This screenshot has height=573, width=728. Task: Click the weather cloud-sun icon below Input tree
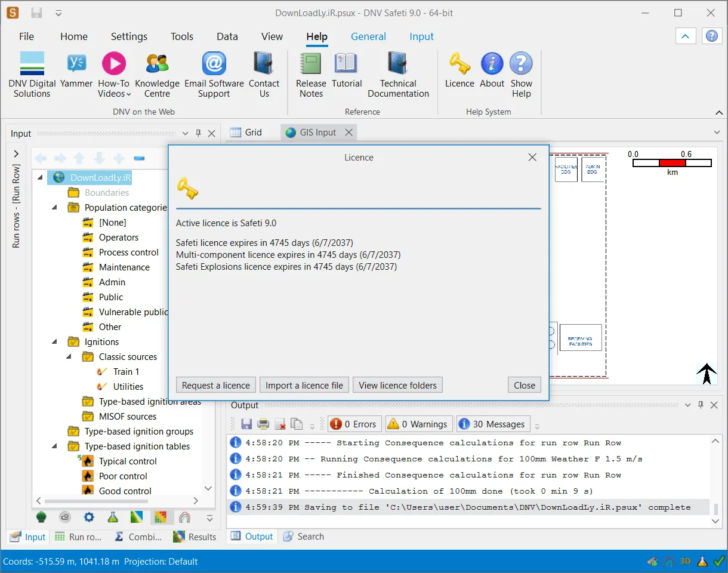[65, 517]
